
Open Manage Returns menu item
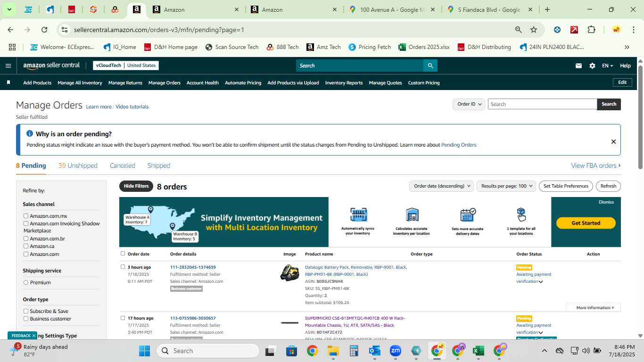(x=125, y=82)
